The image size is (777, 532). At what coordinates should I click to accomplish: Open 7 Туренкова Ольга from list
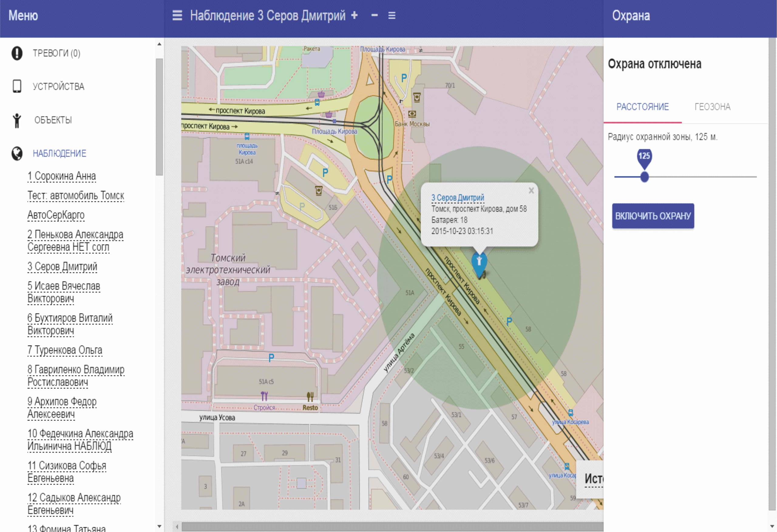pos(65,350)
